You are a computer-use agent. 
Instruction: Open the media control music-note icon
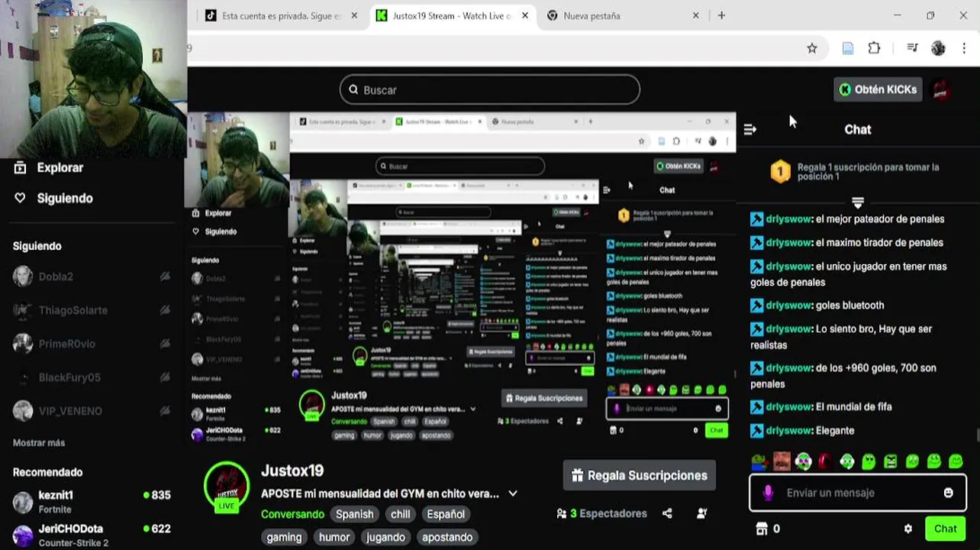(x=912, y=48)
